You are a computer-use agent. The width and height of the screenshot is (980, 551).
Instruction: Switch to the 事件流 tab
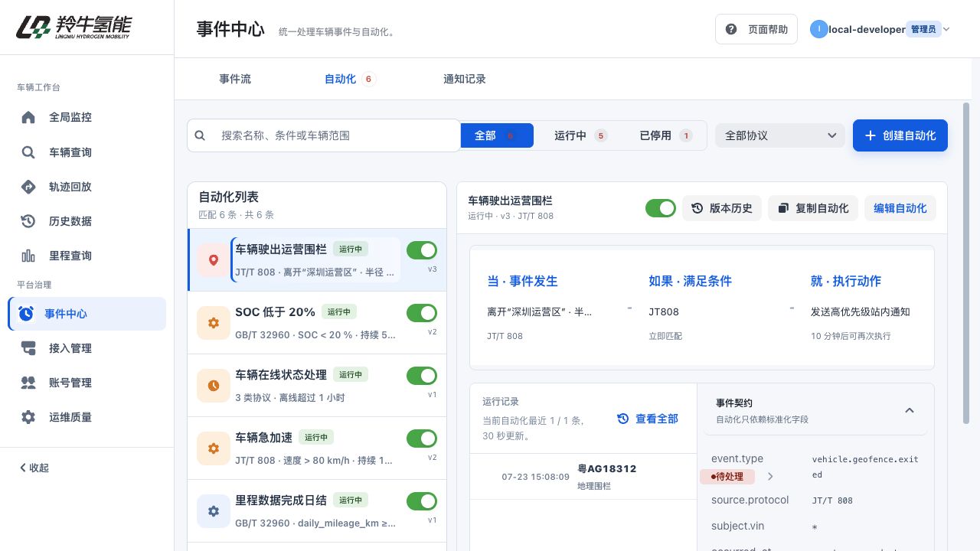[x=235, y=79]
